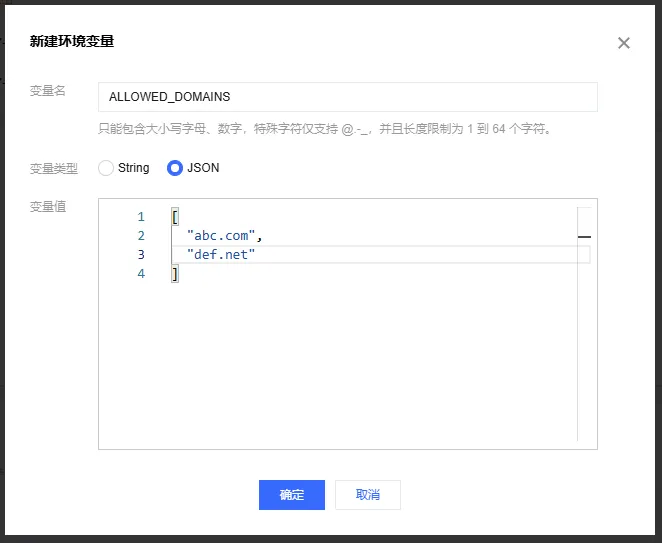
Task: Click line number 2 in the editor gutter
Action: click(x=141, y=236)
